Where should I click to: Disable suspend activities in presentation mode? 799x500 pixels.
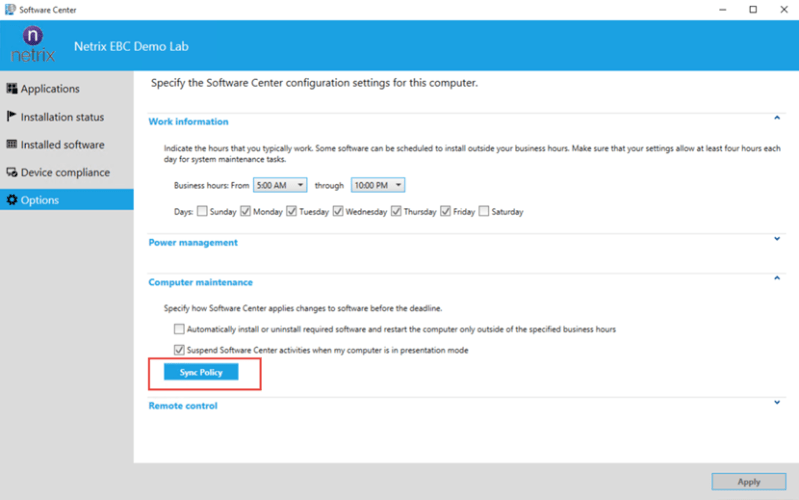[x=179, y=350]
